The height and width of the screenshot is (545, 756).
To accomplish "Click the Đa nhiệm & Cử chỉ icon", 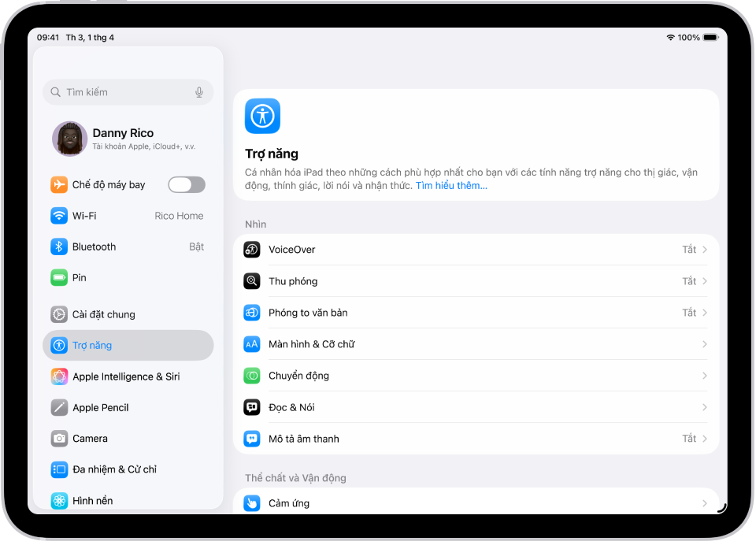I will [59, 469].
